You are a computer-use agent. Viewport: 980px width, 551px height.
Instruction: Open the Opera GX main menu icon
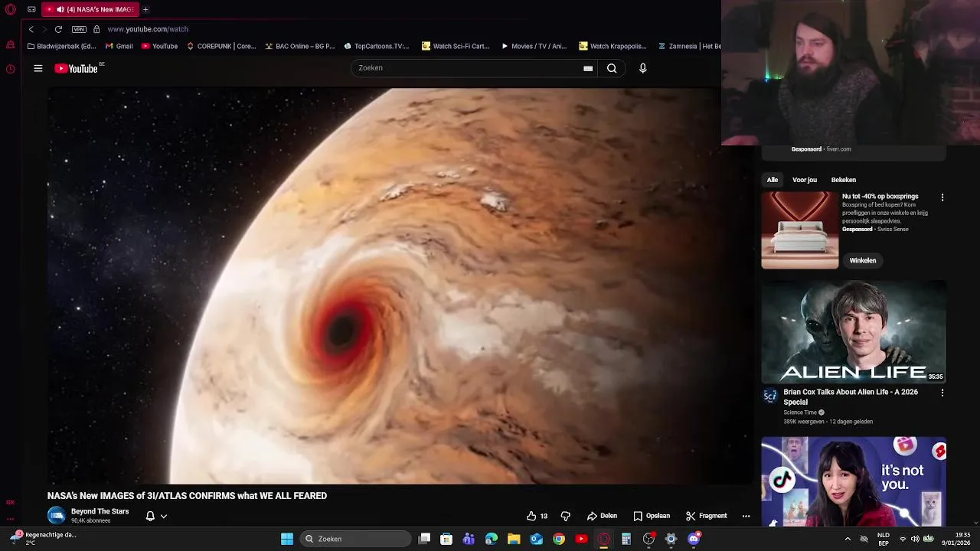(x=11, y=9)
